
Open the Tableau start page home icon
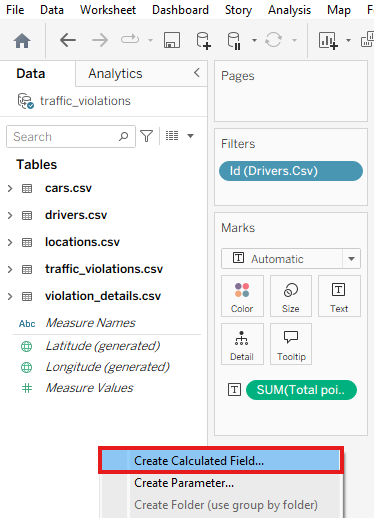pos(22,41)
